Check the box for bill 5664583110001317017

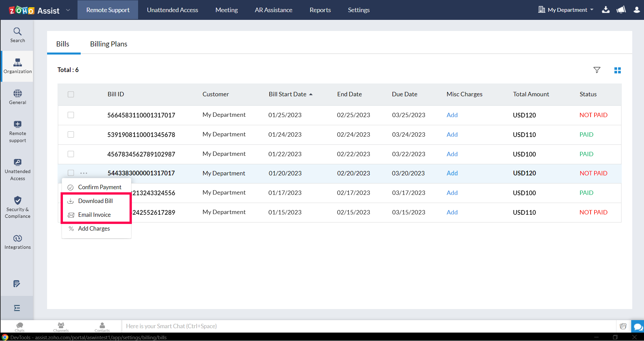point(71,115)
